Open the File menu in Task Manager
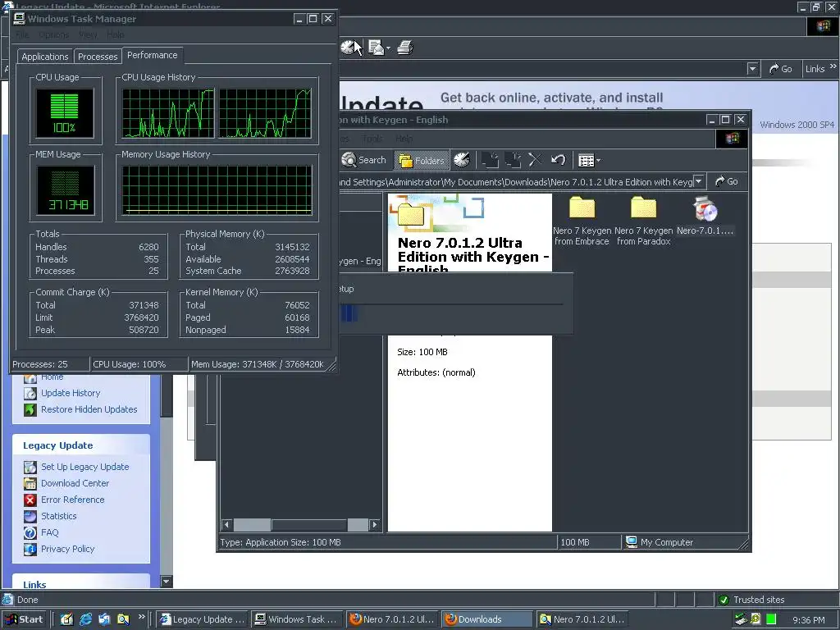The image size is (840, 630). 22,34
